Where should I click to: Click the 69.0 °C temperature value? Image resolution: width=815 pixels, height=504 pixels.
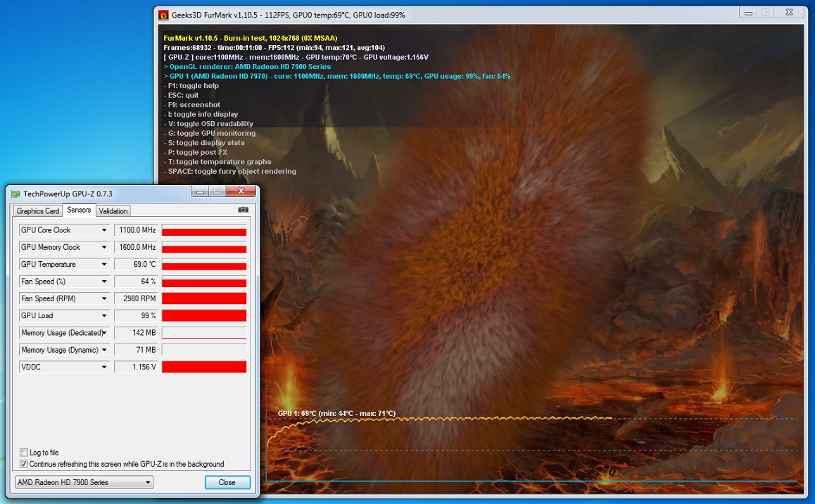click(136, 264)
